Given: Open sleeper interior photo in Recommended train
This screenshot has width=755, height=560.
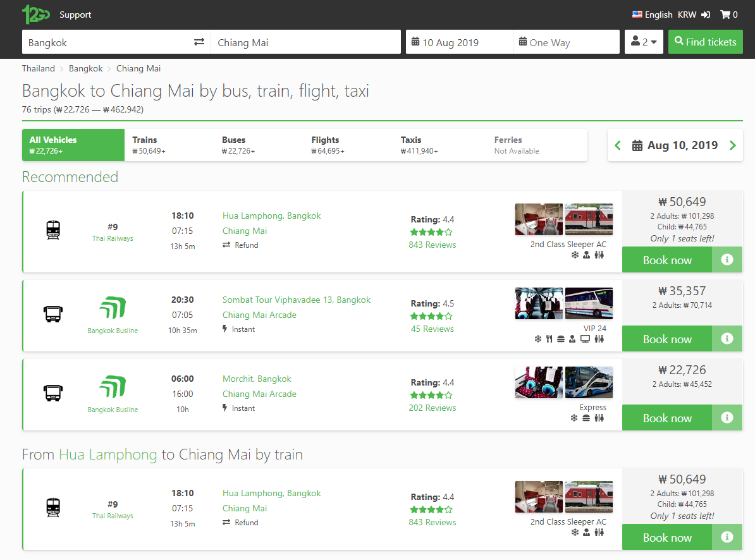Looking at the screenshot, I should (539, 219).
